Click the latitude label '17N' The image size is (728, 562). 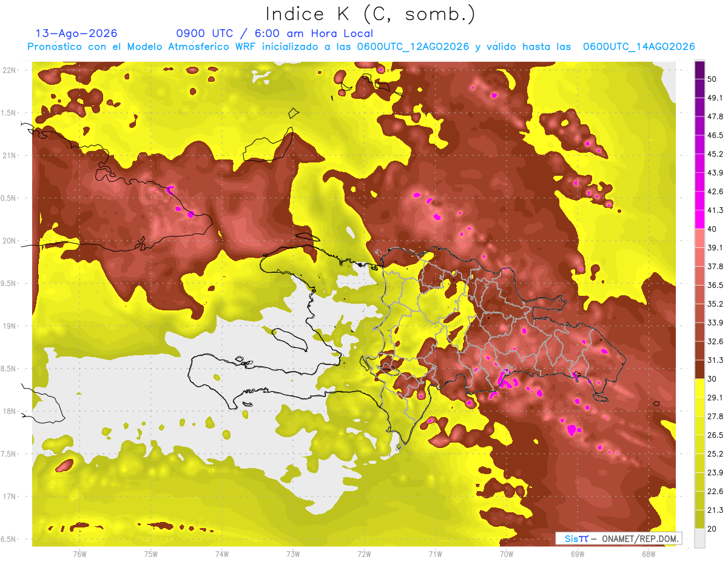10,497
